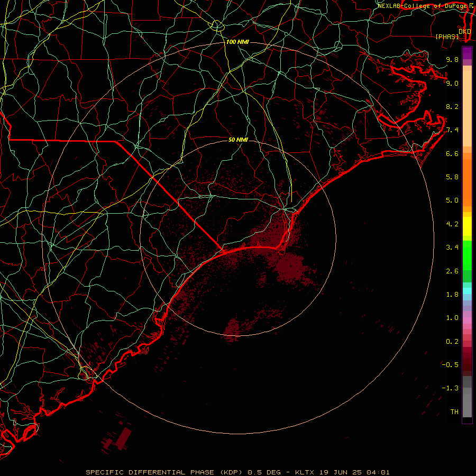
Task: Click the 7.4 value on the color scale
Action: (452, 130)
